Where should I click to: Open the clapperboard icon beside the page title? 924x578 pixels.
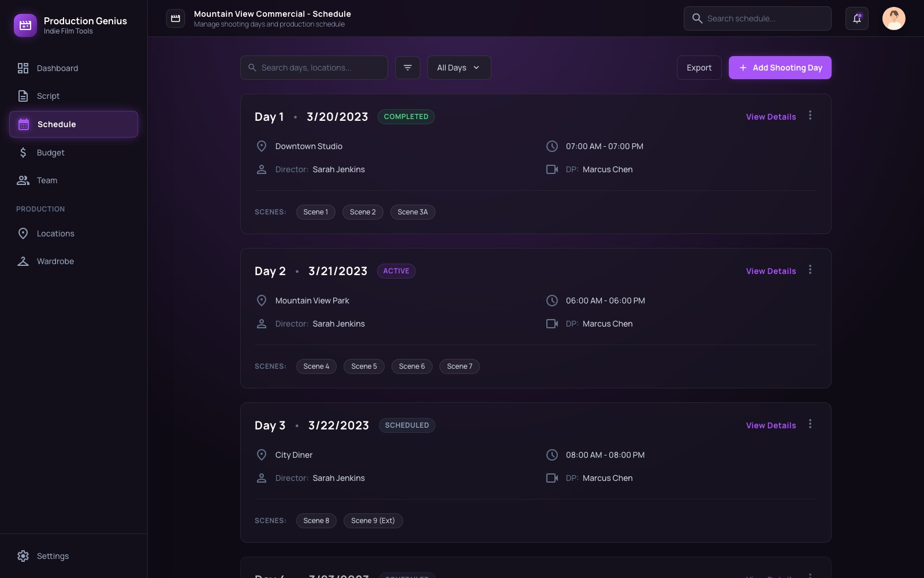tap(176, 18)
